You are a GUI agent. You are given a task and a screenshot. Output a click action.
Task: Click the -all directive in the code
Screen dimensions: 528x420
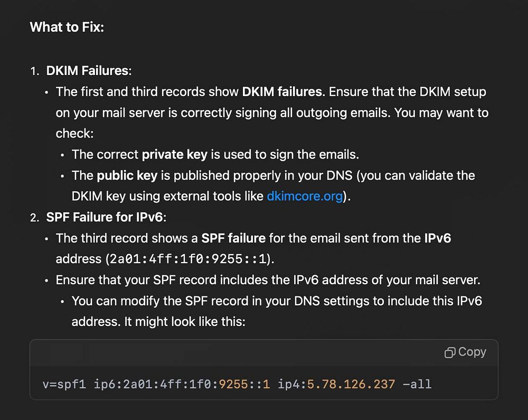417,384
